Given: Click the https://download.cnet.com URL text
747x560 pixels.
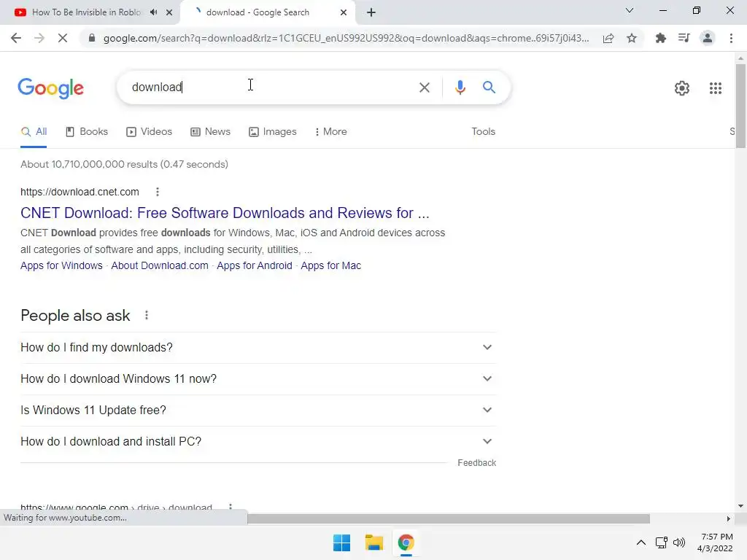Looking at the screenshot, I should pos(80,192).
